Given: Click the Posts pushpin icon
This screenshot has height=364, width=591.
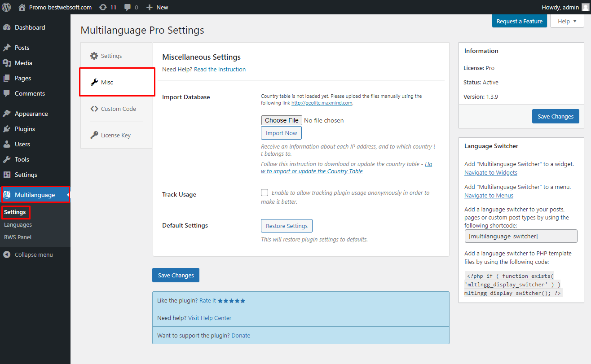Looking at the screenshot, I should [7, 48].
